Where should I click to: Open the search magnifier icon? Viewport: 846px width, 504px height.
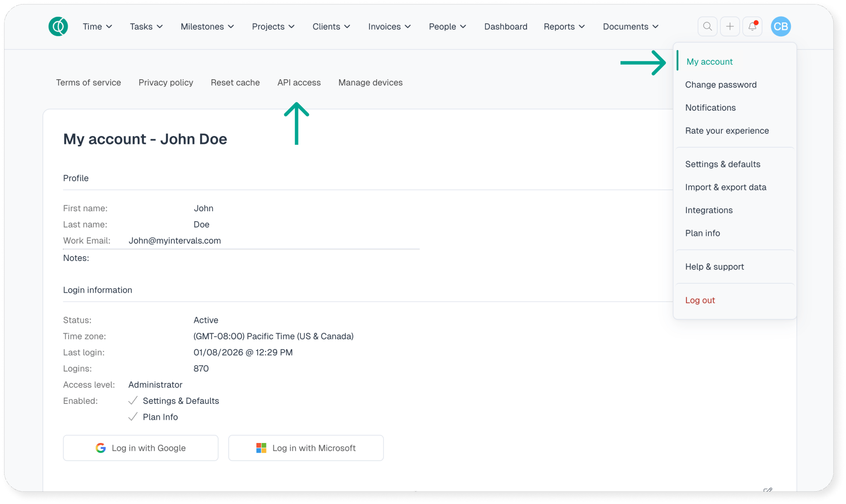click(707, 26)
